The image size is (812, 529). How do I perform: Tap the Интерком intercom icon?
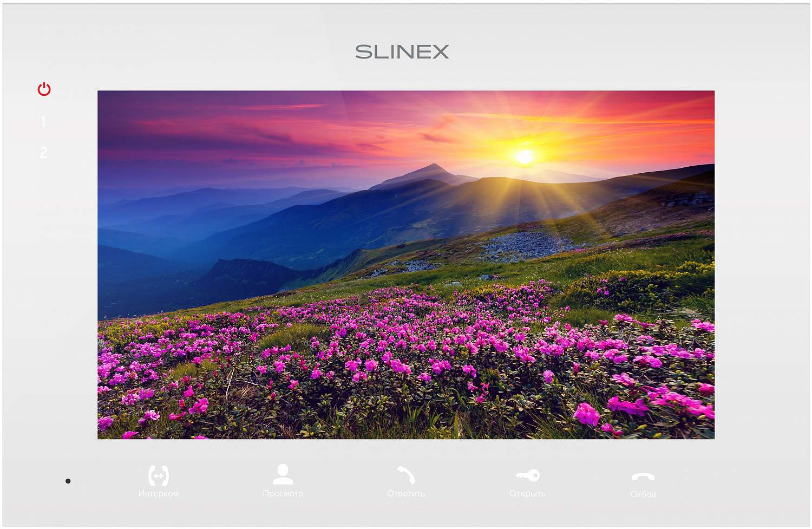coord(159,475)
